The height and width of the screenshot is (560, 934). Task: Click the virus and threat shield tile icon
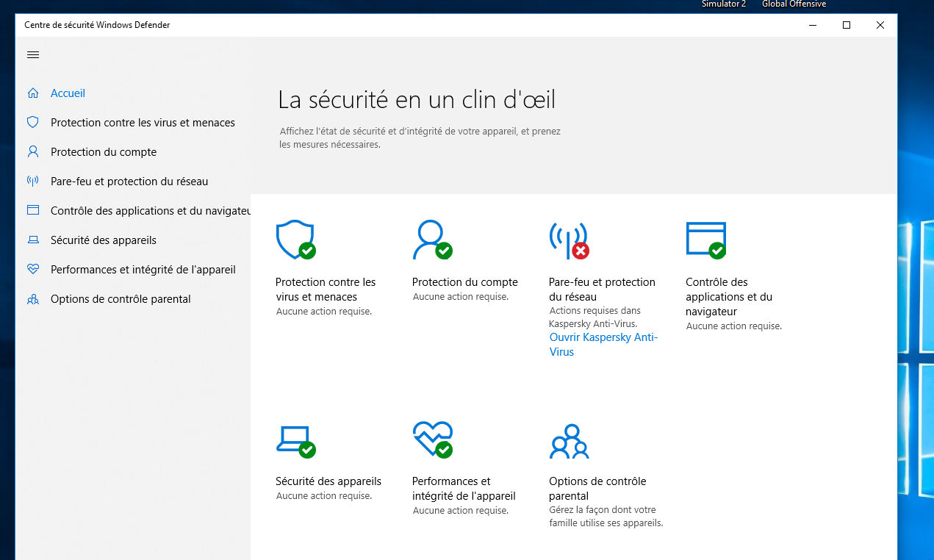tap(295, 240)
